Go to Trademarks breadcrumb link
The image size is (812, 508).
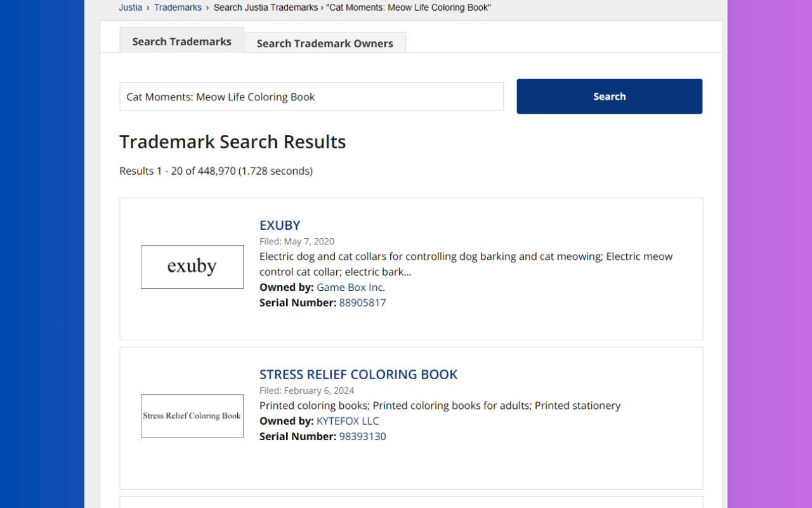(x=178, y=8)
